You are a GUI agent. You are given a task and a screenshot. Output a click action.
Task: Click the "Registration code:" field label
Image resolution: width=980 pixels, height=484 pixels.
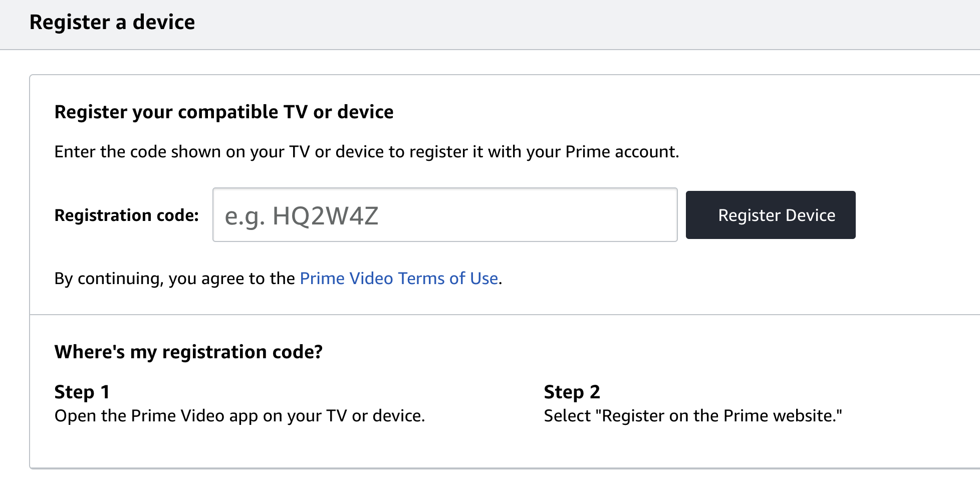pos(126,215)
